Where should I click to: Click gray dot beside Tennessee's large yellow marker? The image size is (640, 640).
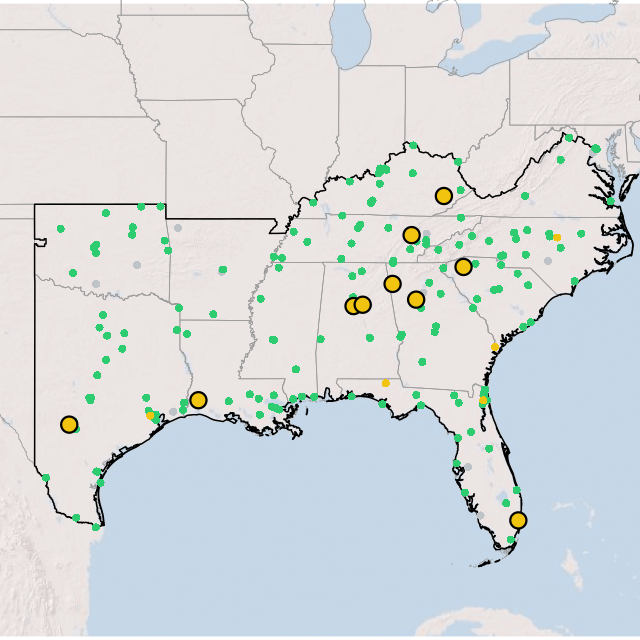427,234
